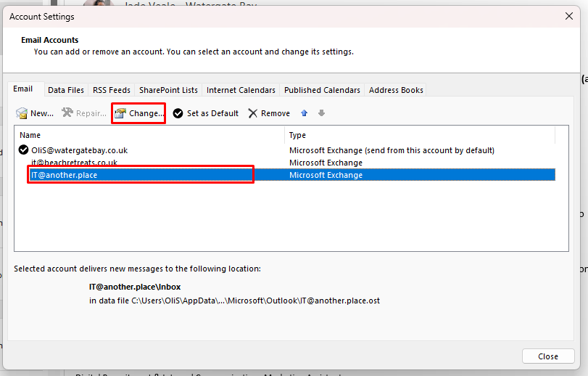Click the Remove X icon
Screen dimensions: 588x376
(253, 113)
